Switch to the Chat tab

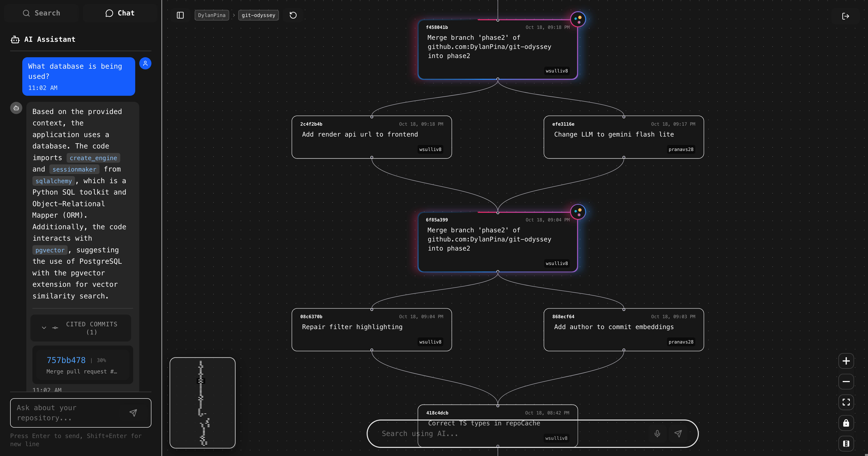(x=120, y=13)
